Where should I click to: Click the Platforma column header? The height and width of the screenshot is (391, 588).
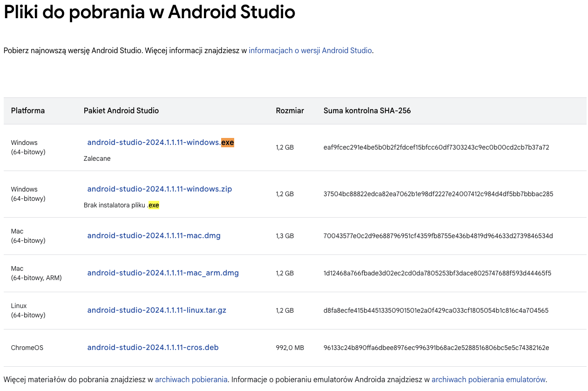27,110
